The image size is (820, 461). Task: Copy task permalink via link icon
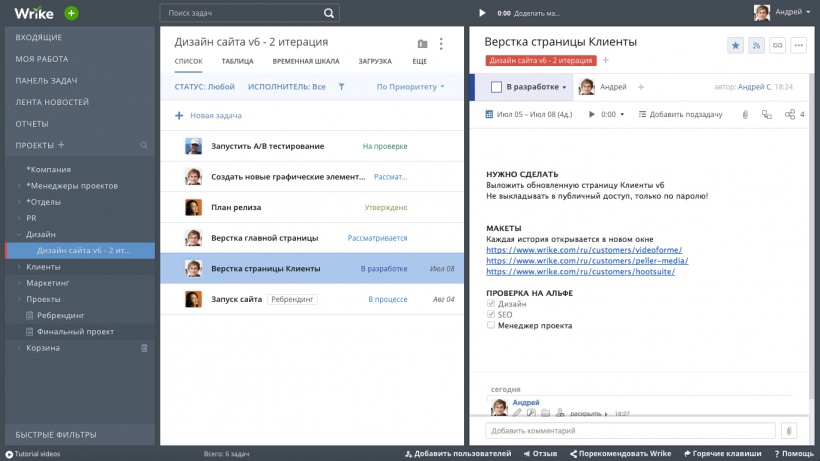point(777,45)
